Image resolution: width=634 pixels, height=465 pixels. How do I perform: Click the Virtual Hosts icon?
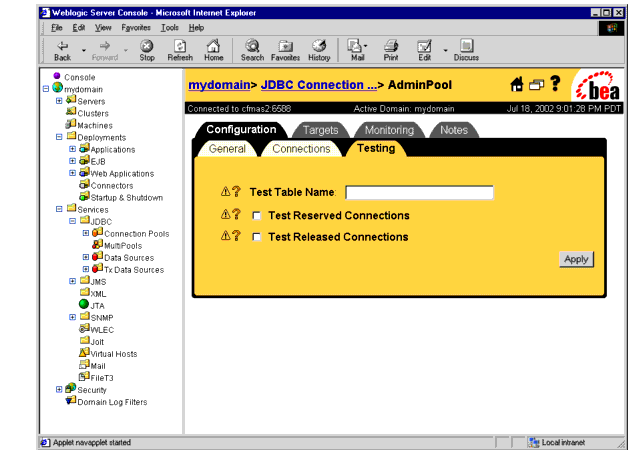[84, 352]
